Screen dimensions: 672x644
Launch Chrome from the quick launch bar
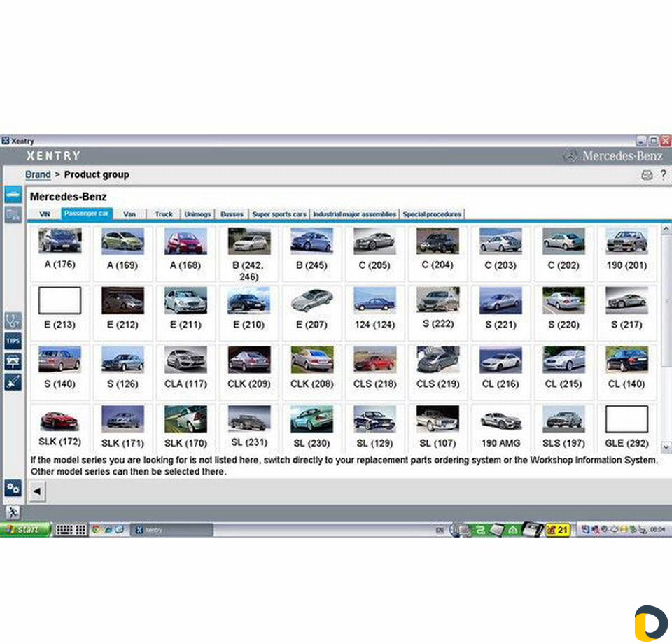(96, 530)
